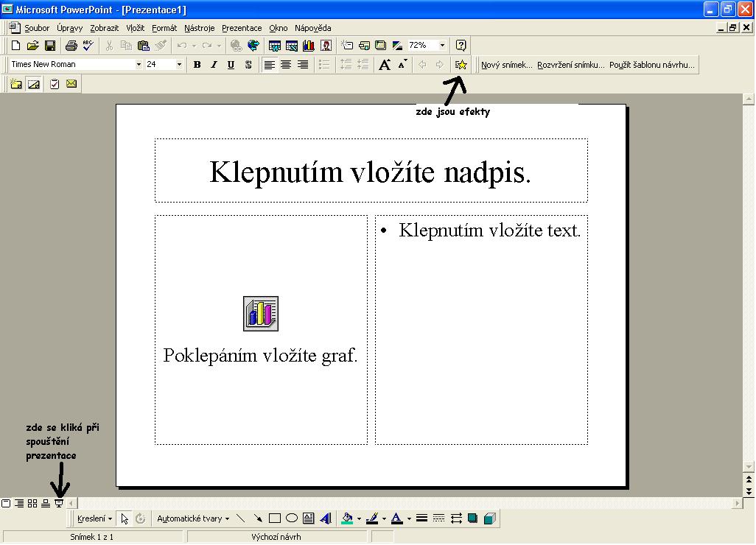
Task: Open the Times New Roman font dropdown
Action: (x=139, y=64)
